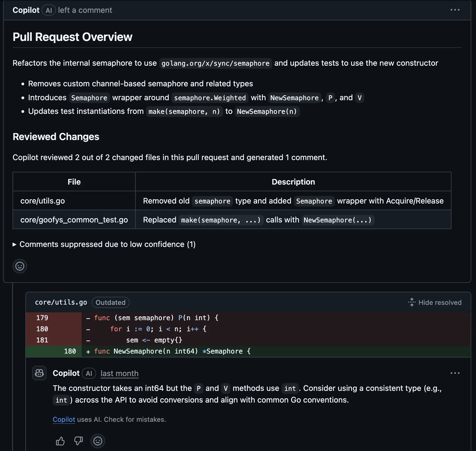Click the 'make(semaphore, n)' code in the bullet list
Viewport: 476px width, 451px height.
(x=184, y=112)
